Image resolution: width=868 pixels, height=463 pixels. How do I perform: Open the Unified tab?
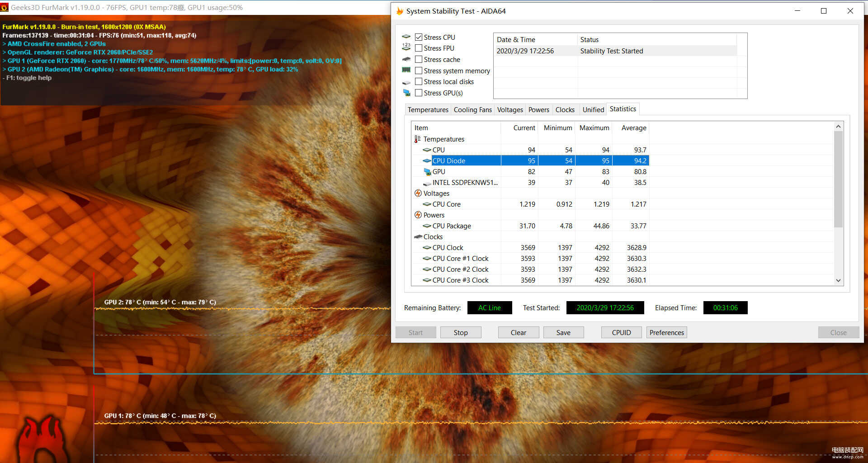click(x=593, y=110)
